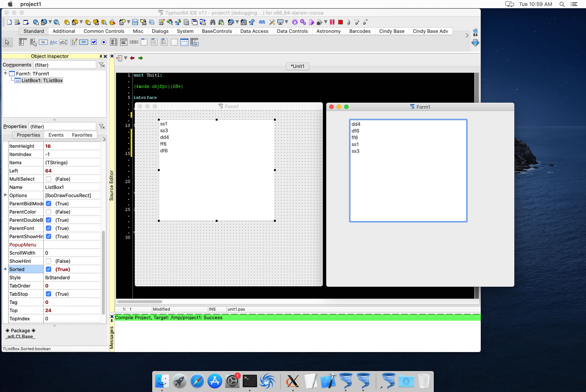Image resolution: width=586 pixels, height=392 pixels.
Task: Open the dropdown arrow next to monitor icon
Action: (x=286, y=22)
